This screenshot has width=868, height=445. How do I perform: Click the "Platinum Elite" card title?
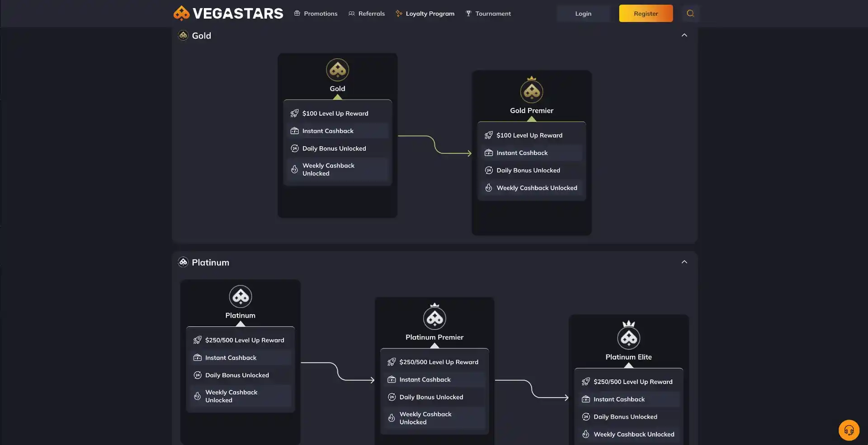click(x=628, y=357)
